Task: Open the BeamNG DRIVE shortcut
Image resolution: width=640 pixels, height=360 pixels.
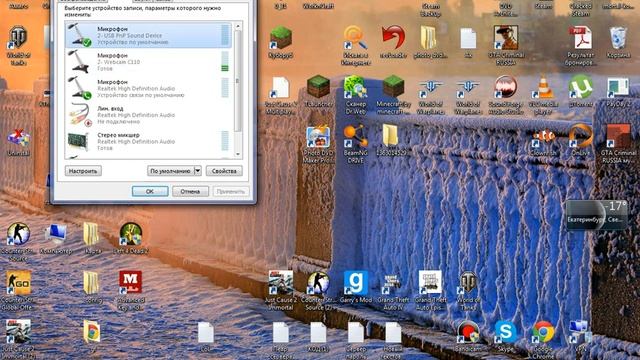Action: 355,144
